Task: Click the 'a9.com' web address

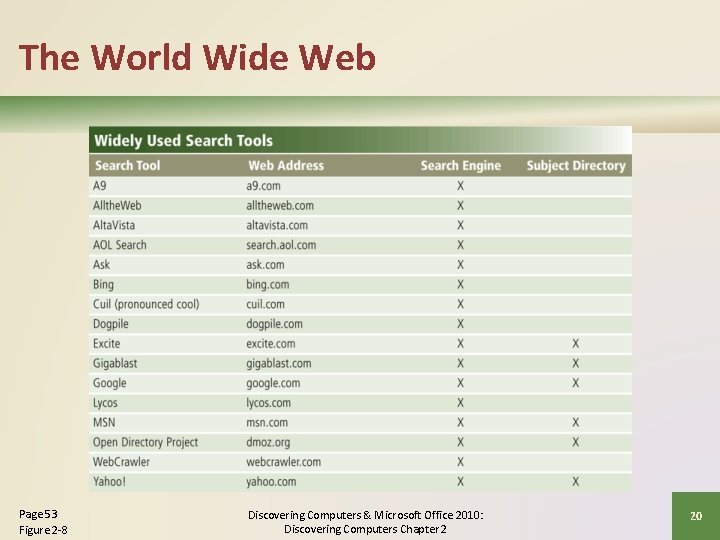Action: coord(263,186)
